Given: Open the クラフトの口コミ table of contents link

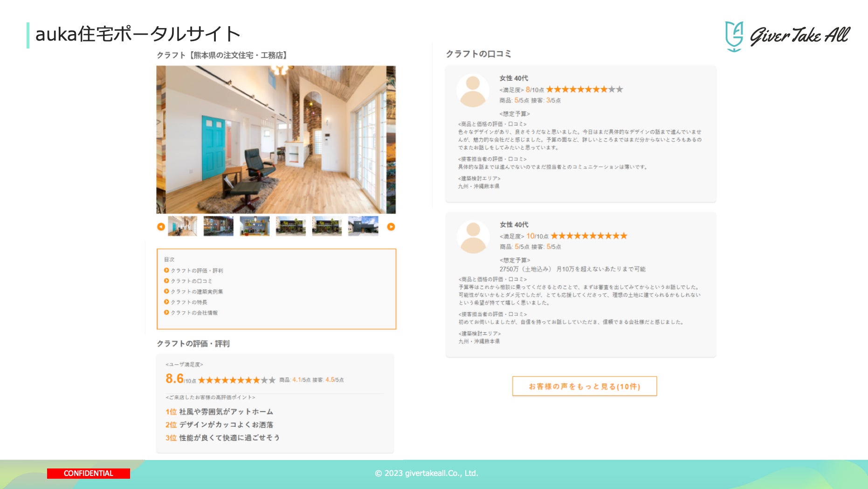Looking at the screenshot, I should tap(191, 281).
